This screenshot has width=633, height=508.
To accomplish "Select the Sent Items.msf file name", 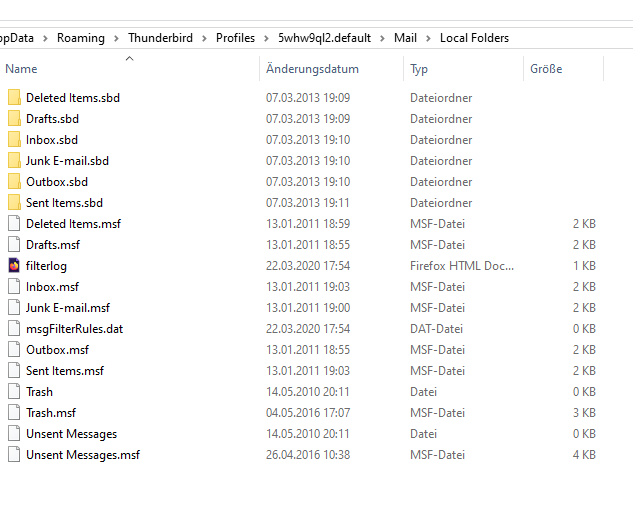I will tap(65, 371).
